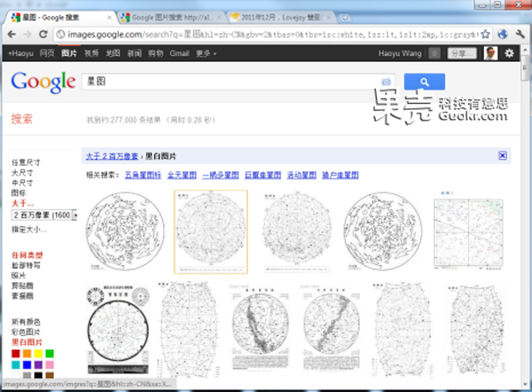This screenshot has height=392, width=532.
Task: Open the 分享 share box
Action: (x=461, y=53)
